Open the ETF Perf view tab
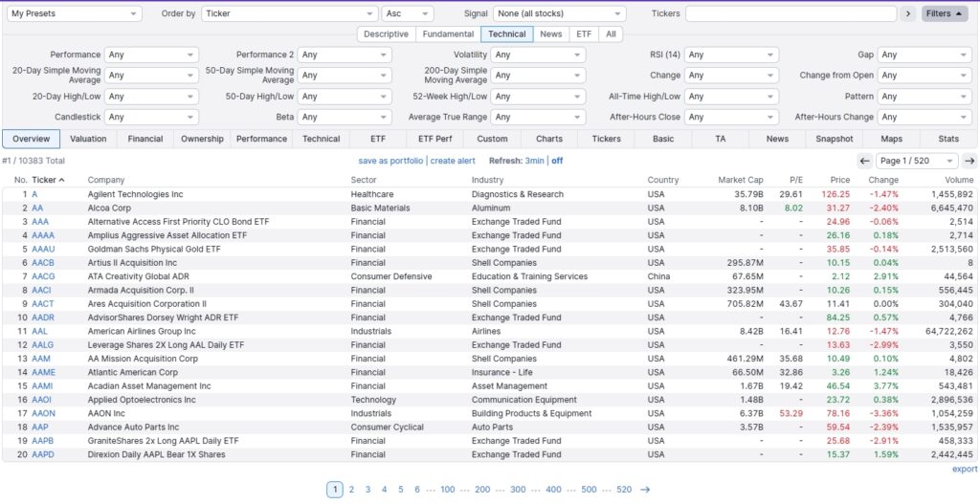 point(434,140)
